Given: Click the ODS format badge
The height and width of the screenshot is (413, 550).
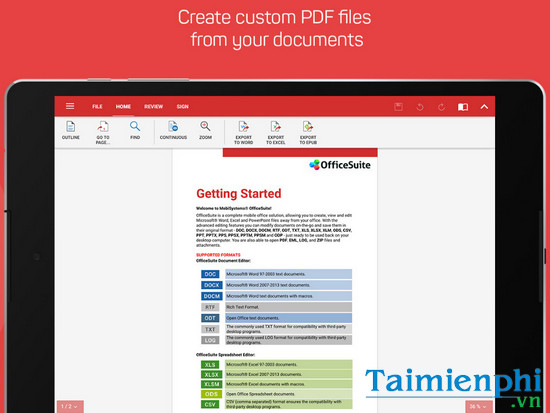Looking at the screenshot, I should [x=212, y=394].
